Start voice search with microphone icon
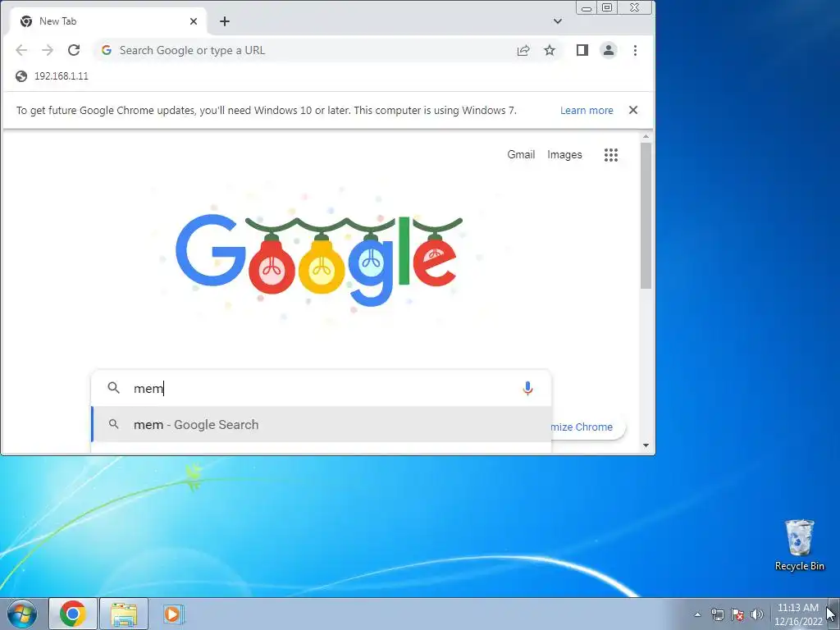This screenshot has width=840, height=630. tap(527, 388)
